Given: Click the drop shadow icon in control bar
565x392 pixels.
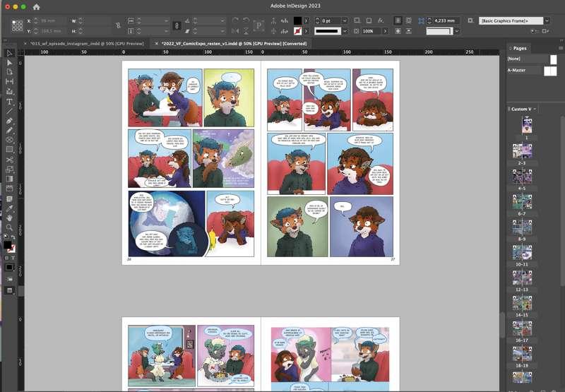Looking at the screenshot, I should [x=369, y=20].
